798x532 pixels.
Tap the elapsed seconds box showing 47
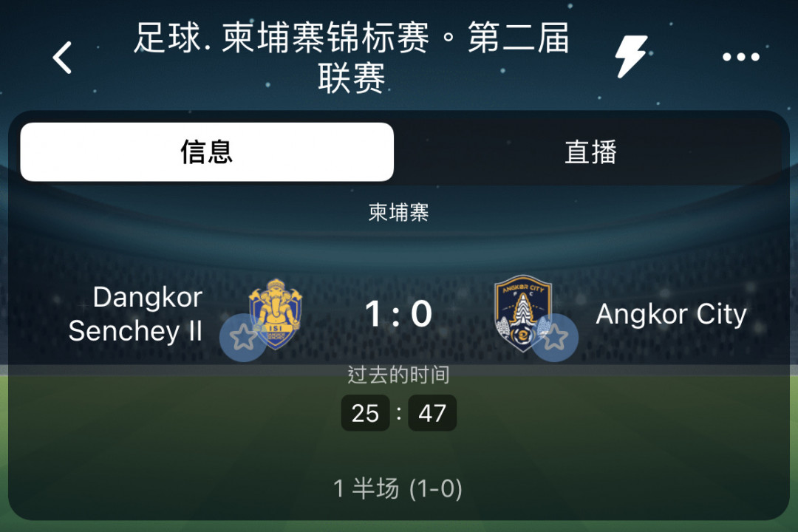coord(432,413)
